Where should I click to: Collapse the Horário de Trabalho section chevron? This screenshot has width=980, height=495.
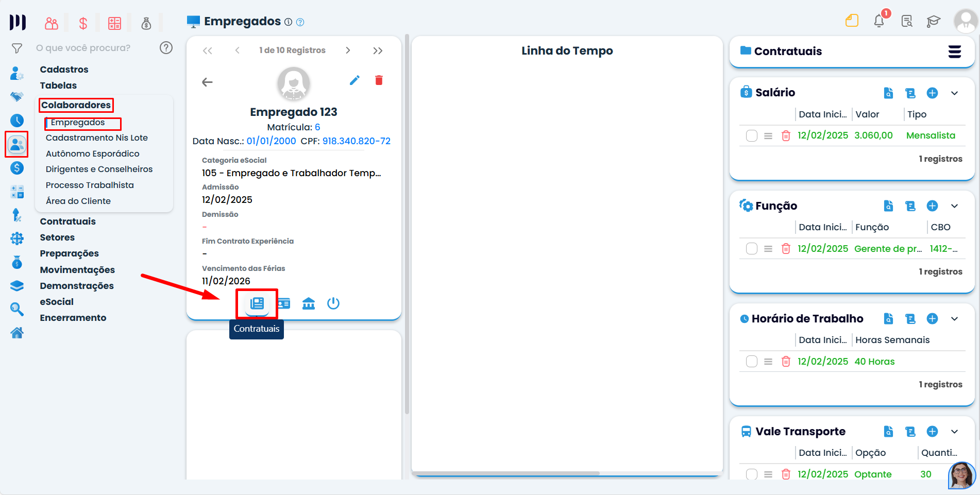tap(954, 319)
